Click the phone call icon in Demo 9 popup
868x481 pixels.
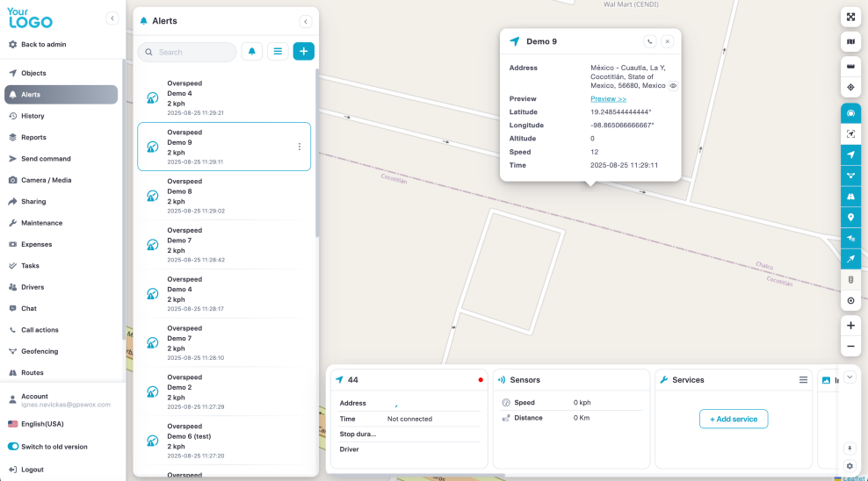coord(649,41)
